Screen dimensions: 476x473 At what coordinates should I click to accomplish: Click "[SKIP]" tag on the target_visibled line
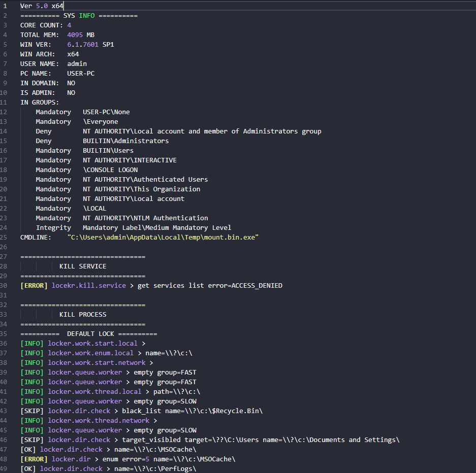pos(32,440)
